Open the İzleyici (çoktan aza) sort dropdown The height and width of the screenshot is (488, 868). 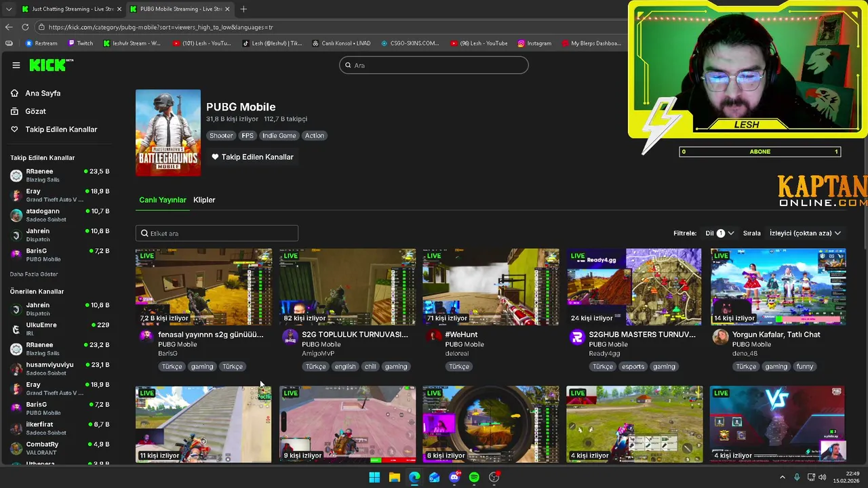click(x=805, y=233)
